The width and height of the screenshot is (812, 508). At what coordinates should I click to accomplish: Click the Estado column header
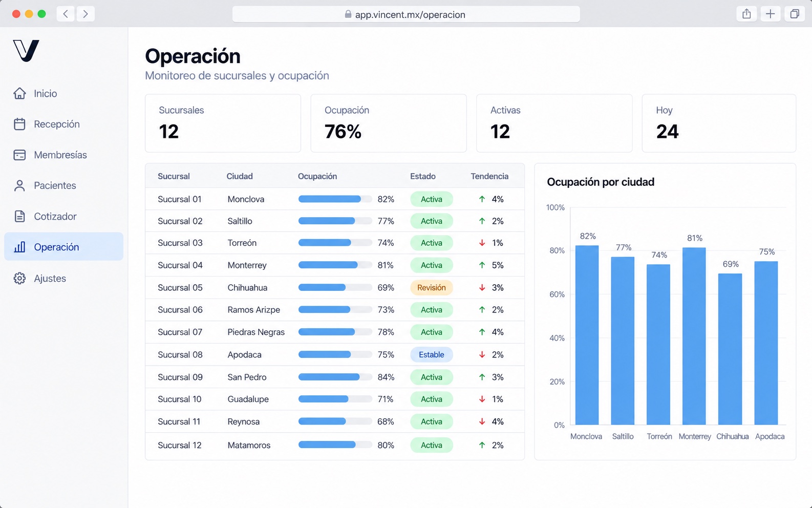(x=423, y=176)
